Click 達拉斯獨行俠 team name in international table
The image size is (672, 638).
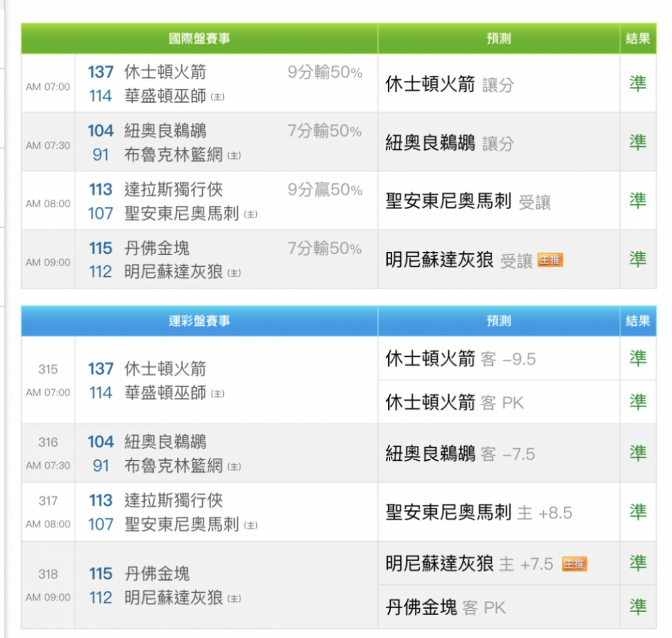point(173,189)
